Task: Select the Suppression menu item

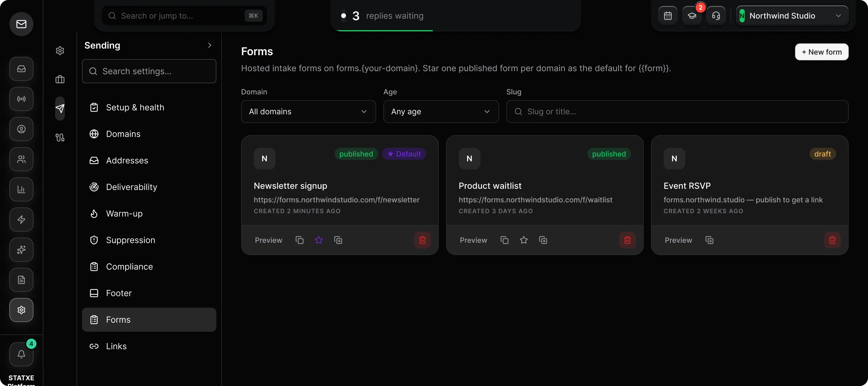Action: [x=149, y=240]
